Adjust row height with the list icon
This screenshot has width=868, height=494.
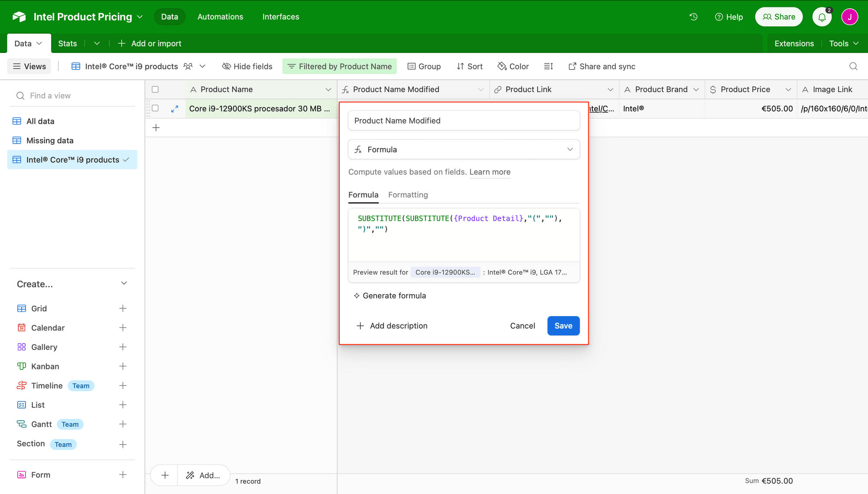tap(548, 66)
